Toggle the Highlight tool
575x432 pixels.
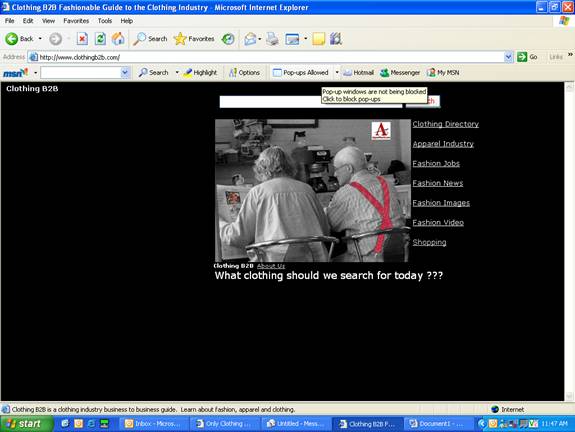[x=200, y=73]
